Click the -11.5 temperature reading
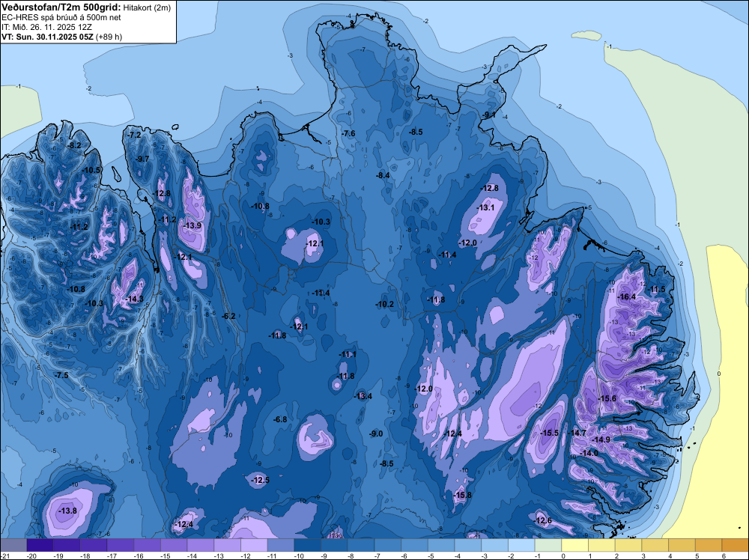Image resolution: width=749 pixels, height=560 pixels. tap(657, 289)
